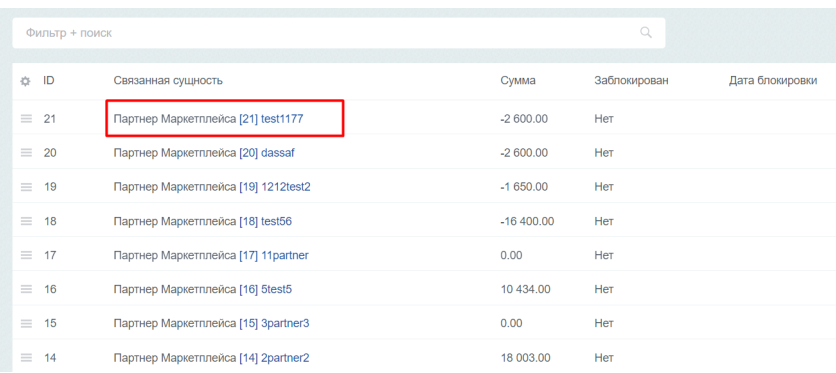This screenshot has height=373, width=836.
Task: Open row menu for ID 19
Action: [26, 187]
